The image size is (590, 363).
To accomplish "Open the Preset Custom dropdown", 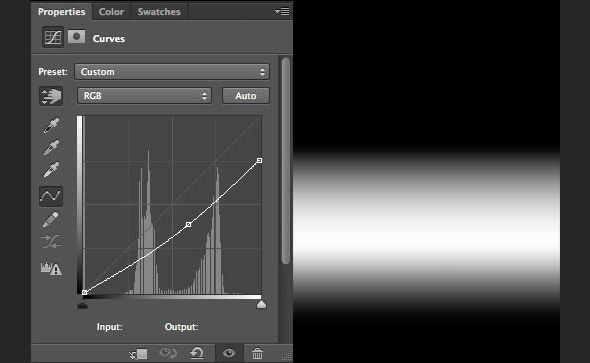I will point(172,71).
